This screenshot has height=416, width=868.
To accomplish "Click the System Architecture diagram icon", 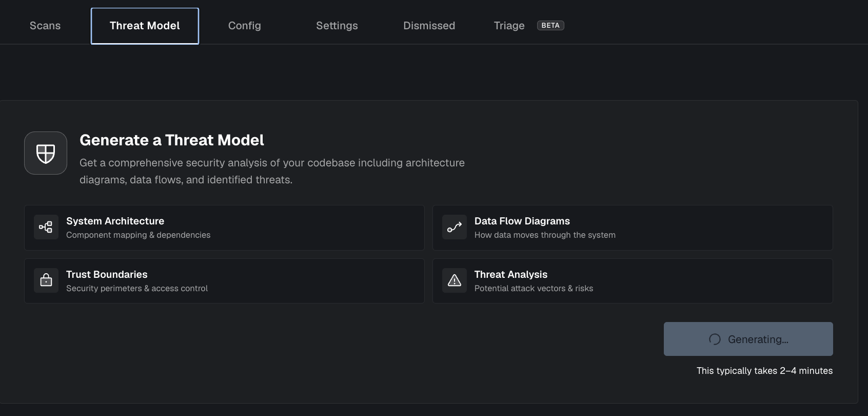I will [46, 227].
